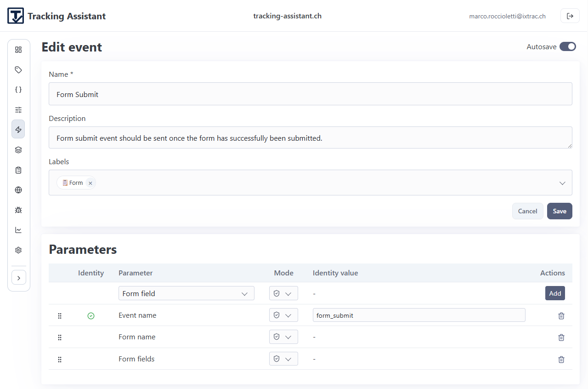Toggle the Autosave switch off
The width and height of the screenshot is (588, 389).
tap(567, 46)
